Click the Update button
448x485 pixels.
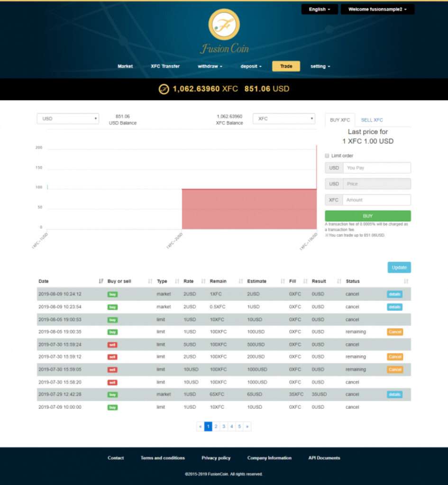click(x=399, y=268)
